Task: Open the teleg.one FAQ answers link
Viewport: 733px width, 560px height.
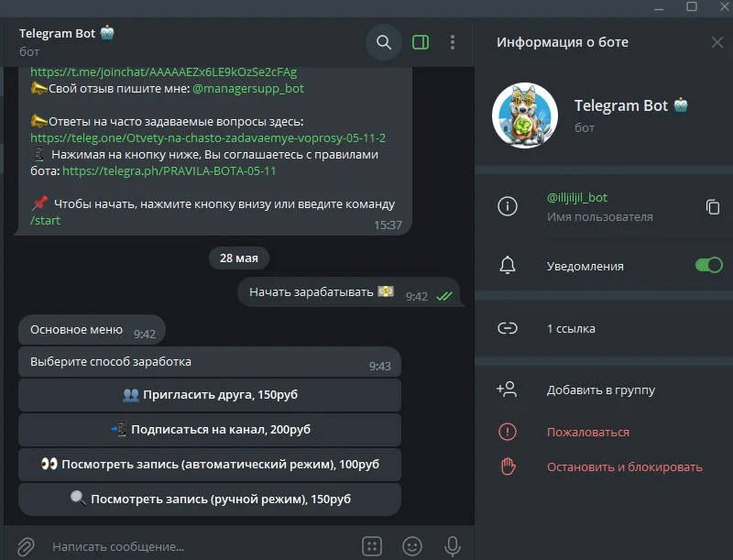Action: click(208, 137)
